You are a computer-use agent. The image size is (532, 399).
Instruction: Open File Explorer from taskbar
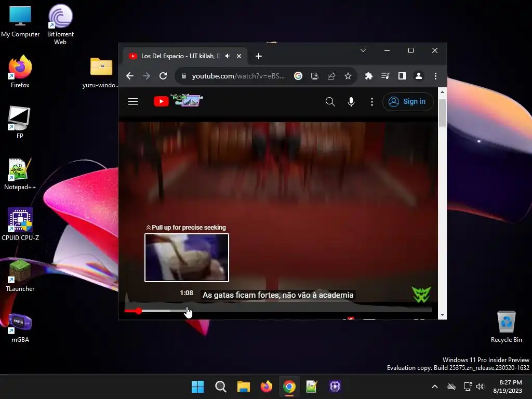pyautogui.click(x=243, y=387)
